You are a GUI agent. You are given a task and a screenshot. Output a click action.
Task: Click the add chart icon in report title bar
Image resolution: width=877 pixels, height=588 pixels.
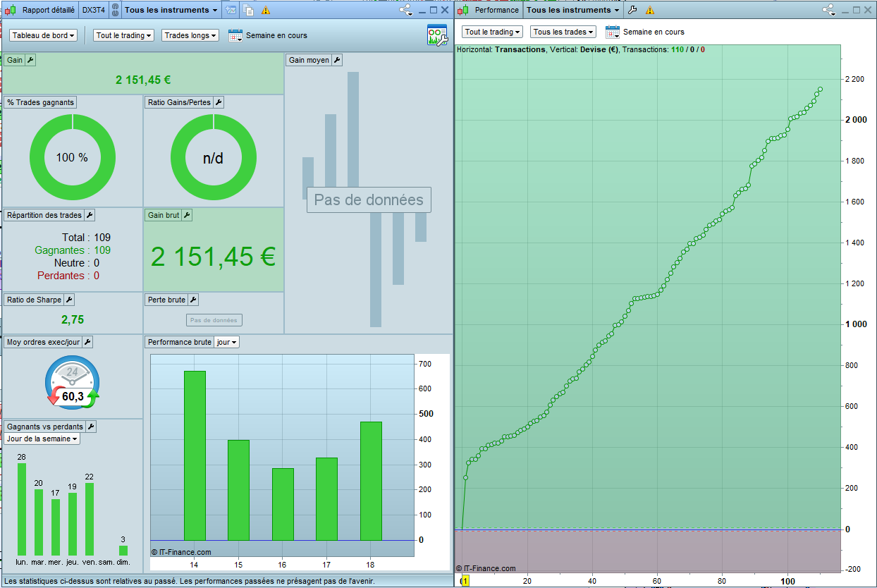click(x=231, y=10)
